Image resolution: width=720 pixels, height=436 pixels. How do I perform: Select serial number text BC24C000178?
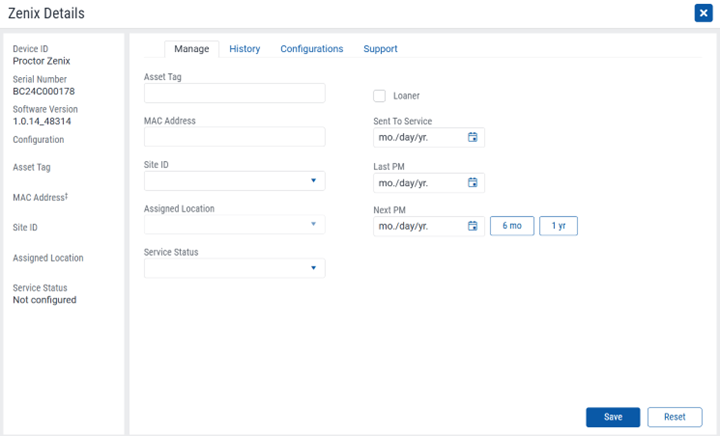tap(44, 91)
